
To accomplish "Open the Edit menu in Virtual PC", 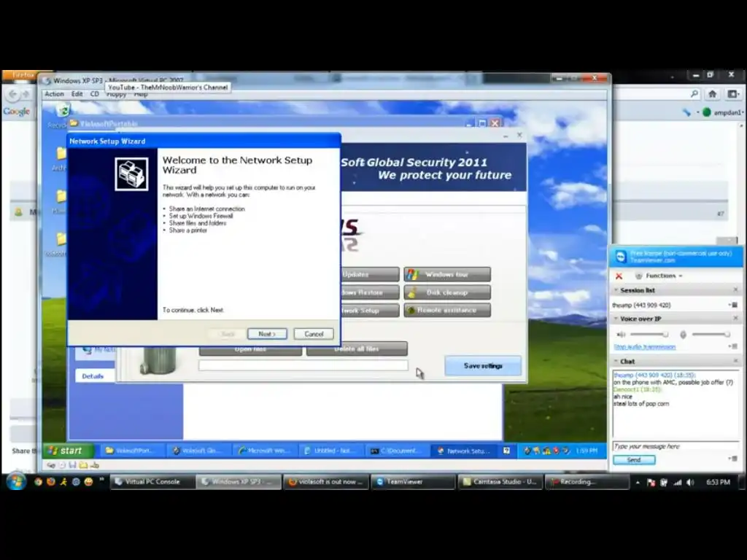I will pos(77,94).
